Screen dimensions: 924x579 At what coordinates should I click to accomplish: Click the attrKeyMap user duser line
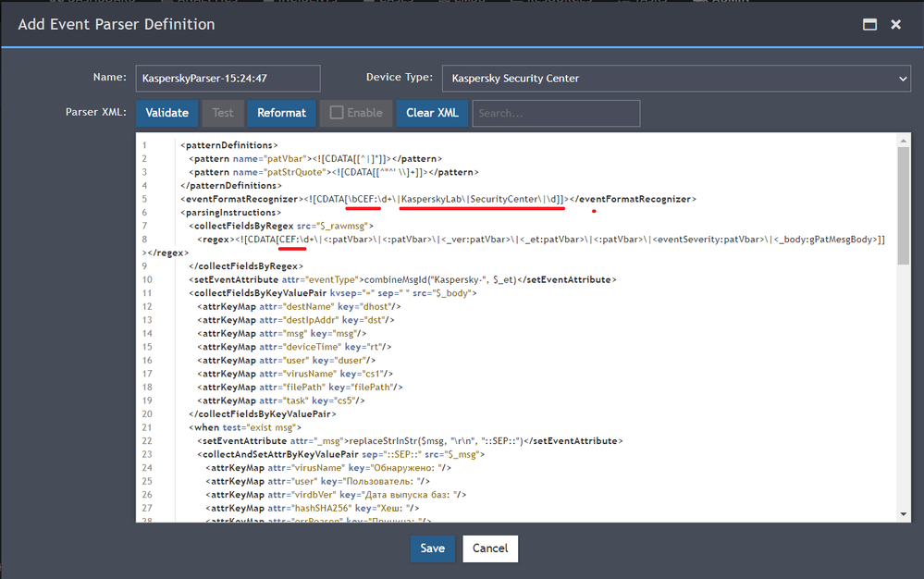point(287,360)
